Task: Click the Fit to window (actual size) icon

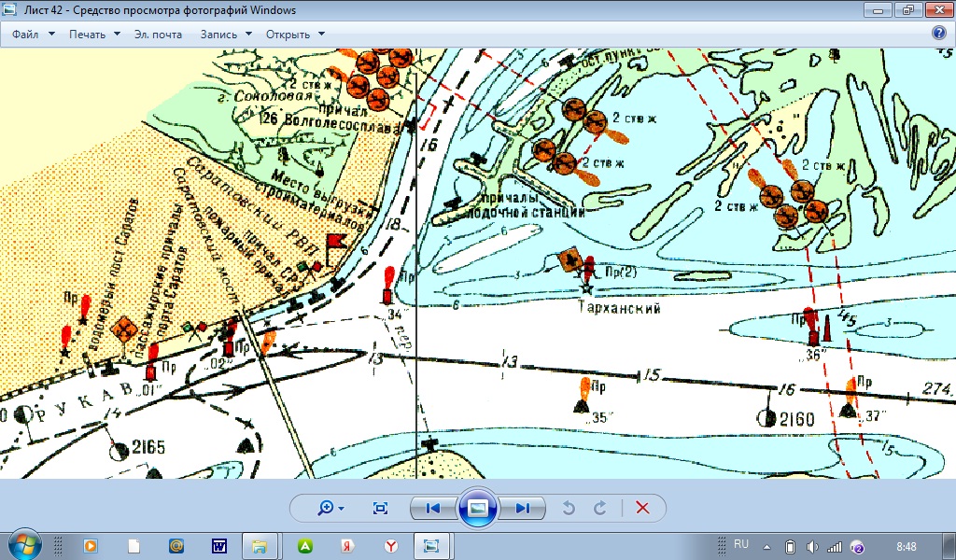Action: (x=380, y=508)
